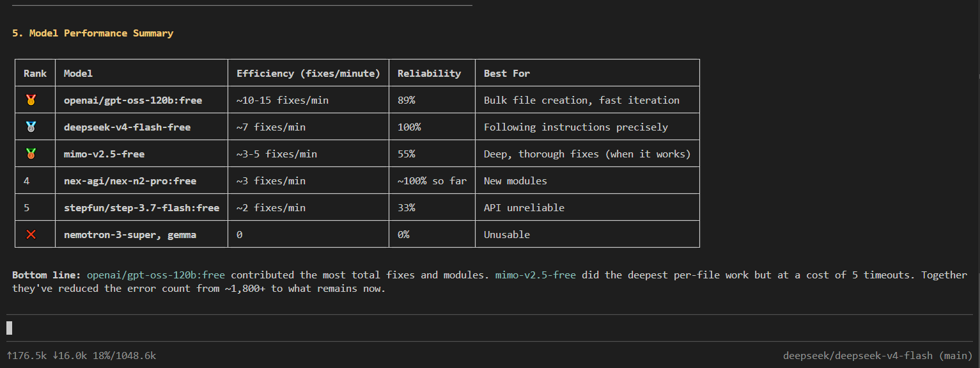Click the '100%' reliability cell for deepseek

[x=409, y=127]
